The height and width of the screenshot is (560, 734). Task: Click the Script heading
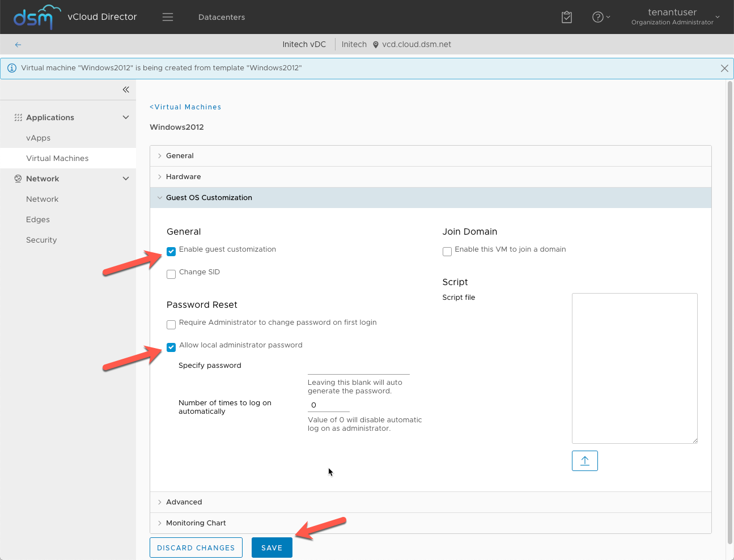pos(455,282)
